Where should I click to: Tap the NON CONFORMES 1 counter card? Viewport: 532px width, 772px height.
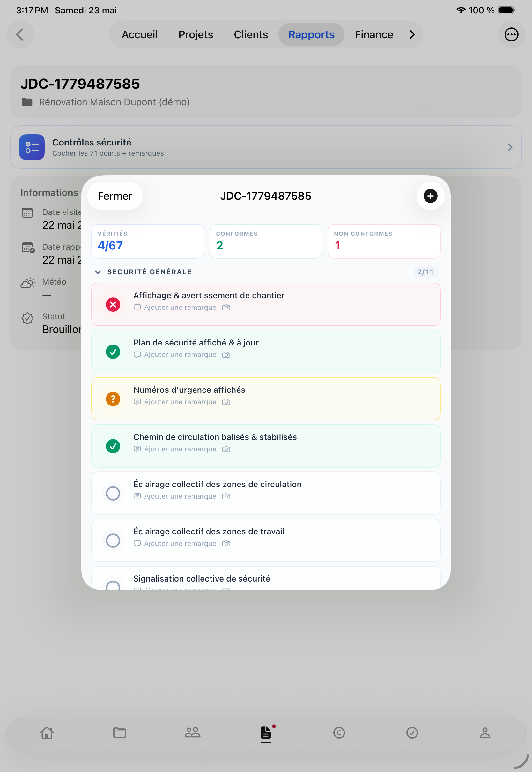pyautogui.click(x=384, y=241)
